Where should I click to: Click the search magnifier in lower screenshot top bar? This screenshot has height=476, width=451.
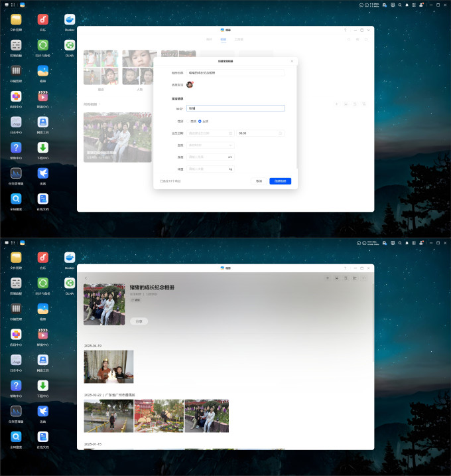[400, 243]
